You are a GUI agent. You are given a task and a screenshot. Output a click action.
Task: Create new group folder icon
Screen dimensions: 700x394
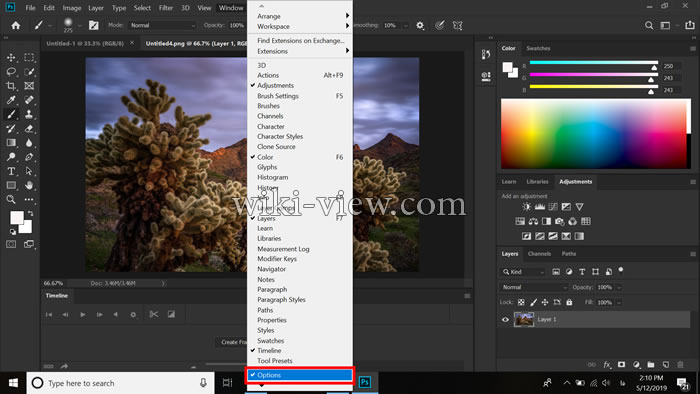[x=651, y=365]
